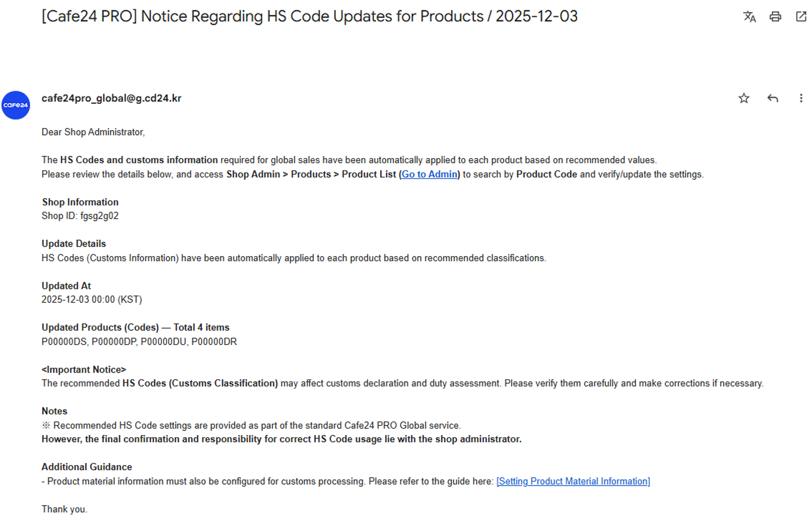Image resolution: width=812 pixels, height=526 pixels.
Task: Click product code P00000DR
Action: pos(214,342)
